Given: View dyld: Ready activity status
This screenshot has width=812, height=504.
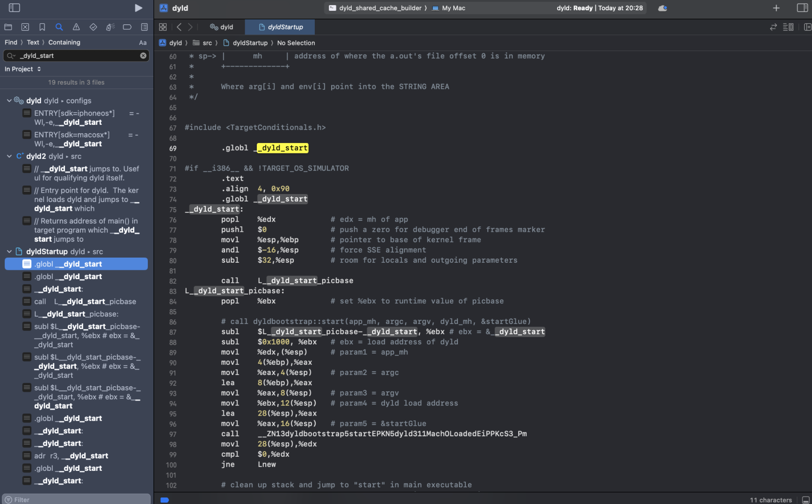Looking at the screenshot, I should (600, 8).
